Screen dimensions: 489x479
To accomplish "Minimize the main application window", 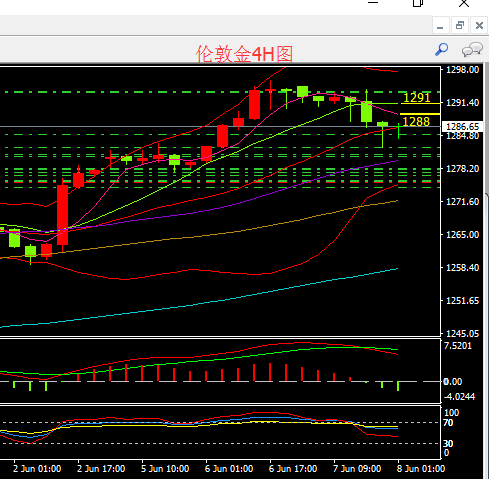I will coord(373,3).
